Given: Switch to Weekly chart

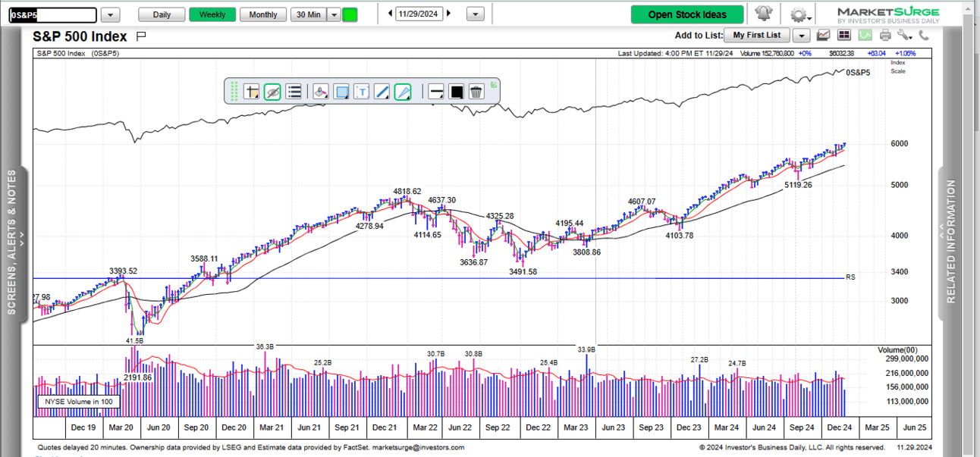Looking at the screenshot, I should (x=212, y=14).
